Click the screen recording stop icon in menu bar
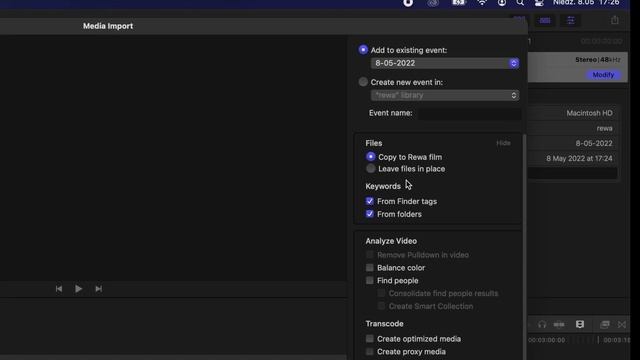Screen dimensions: 640x360 (x=408, y=3)
